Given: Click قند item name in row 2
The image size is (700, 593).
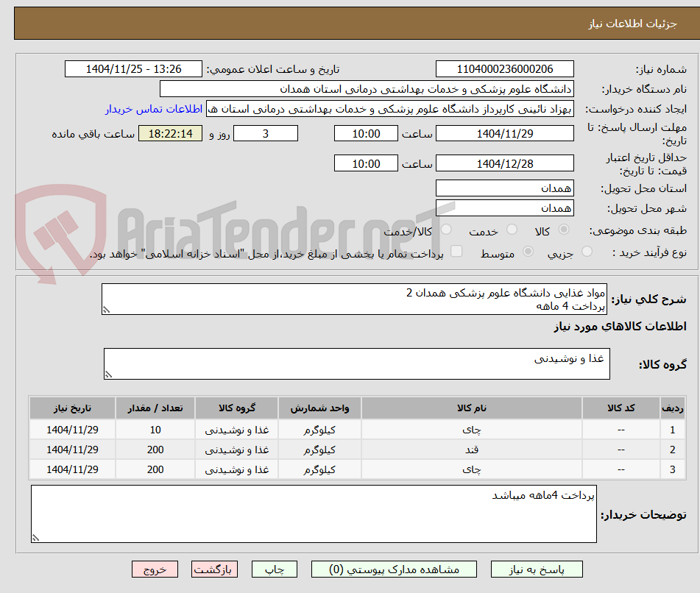Looking at the screenshot, I should pyautogui.click(x=471, y=450).
